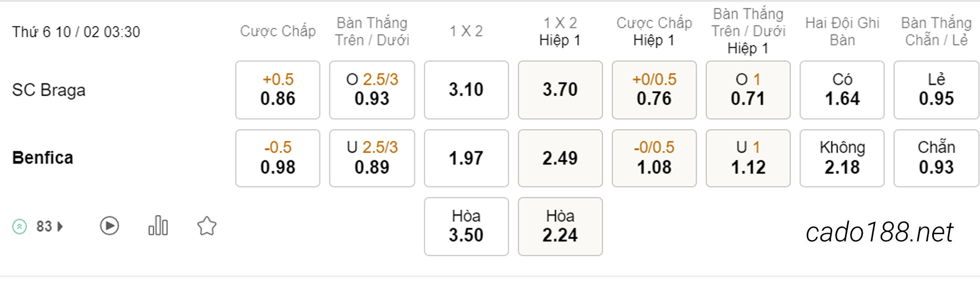
Task: Select first-half Over 1 at 0.71
Action: (x=748, y=90)
